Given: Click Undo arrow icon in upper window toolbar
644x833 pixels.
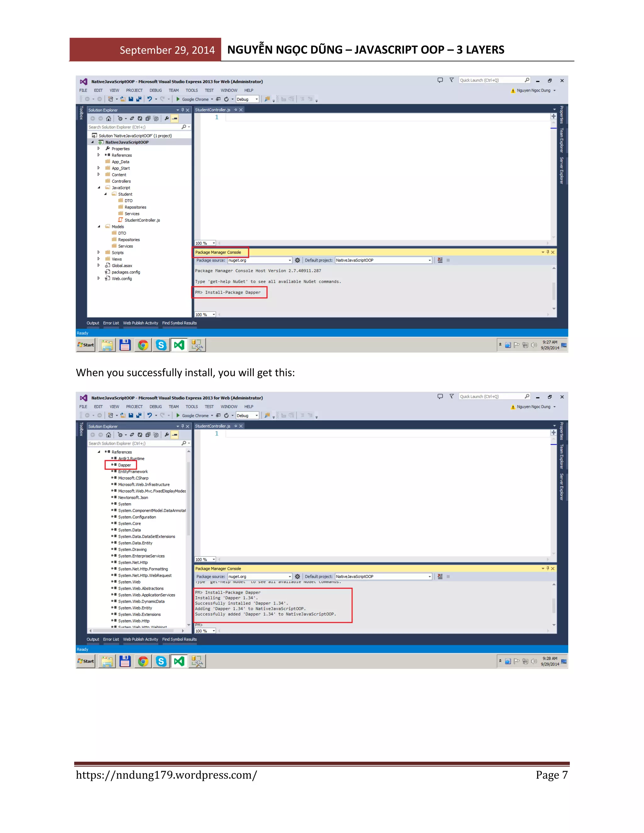Looking at the screenshot, I should [150, 99].
